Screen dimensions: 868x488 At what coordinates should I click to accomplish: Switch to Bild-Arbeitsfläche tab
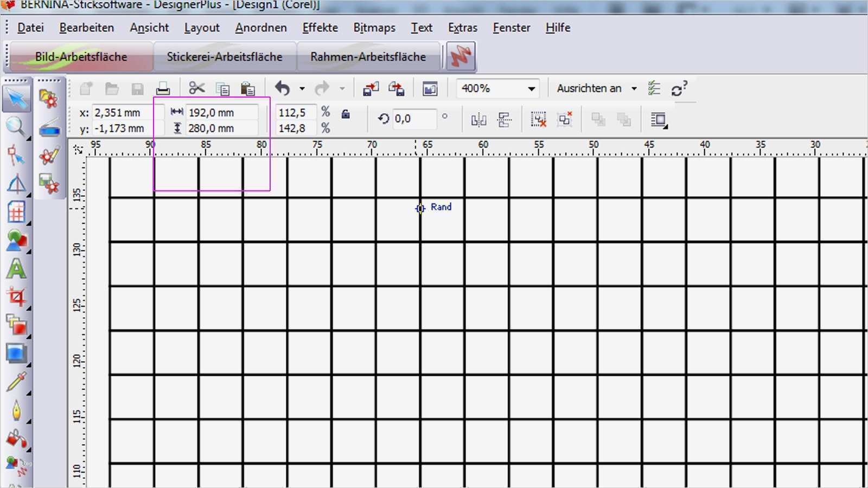point(81,56)
